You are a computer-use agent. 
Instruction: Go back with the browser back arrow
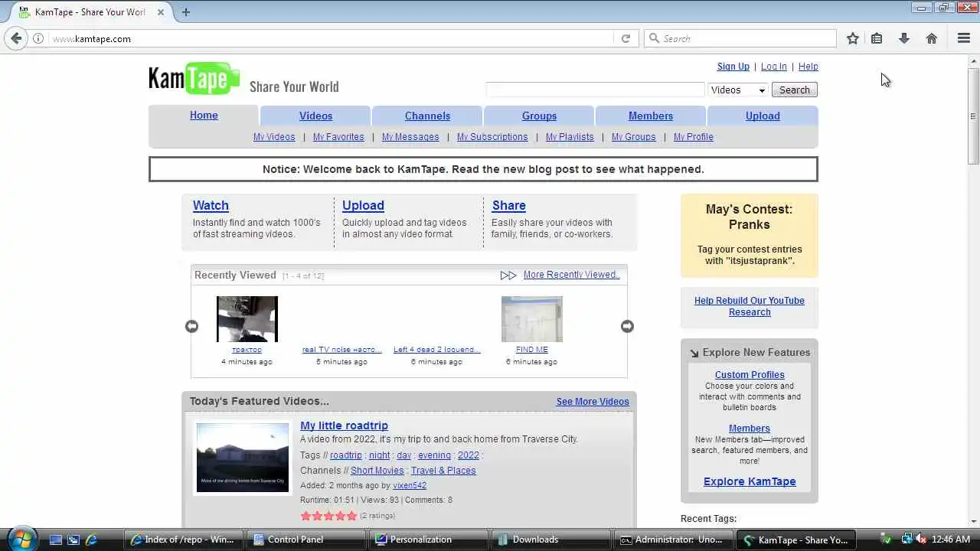coord(17,38)
